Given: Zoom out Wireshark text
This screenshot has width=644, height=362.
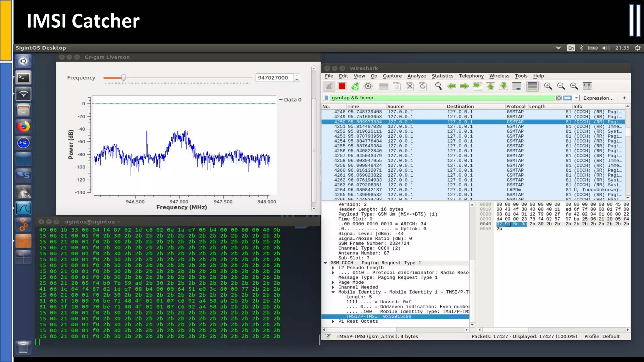Looking at the screenshot, I should 561,86.
